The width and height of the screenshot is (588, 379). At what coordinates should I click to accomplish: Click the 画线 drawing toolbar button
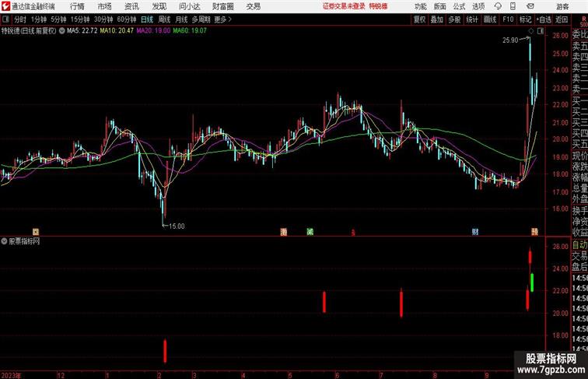(490, 19)
